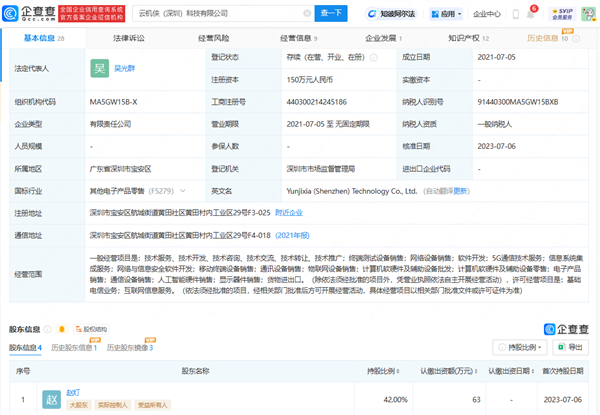Click the 一般纳税人 taxpayer qualification value
600x415 pixels.
[495, 124]
